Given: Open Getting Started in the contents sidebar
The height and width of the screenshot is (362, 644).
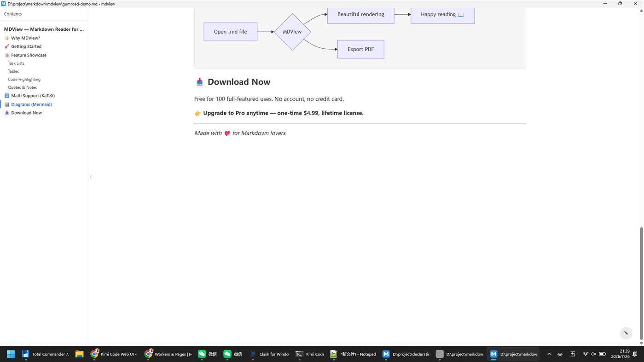Looking at the screenshot, I should tap(26, 46).
